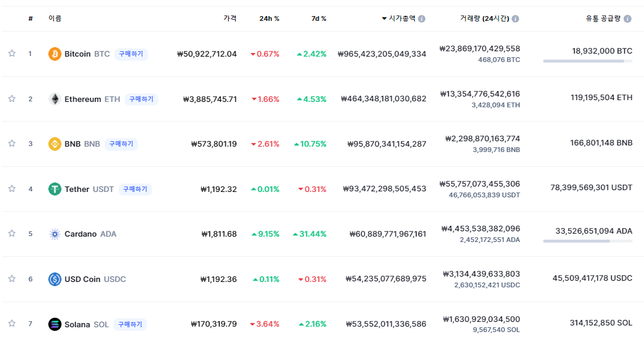Viewport: 644px width, 338px height.
Task: Sort table by 이름 column header
Action: click(x=55, y=18)
